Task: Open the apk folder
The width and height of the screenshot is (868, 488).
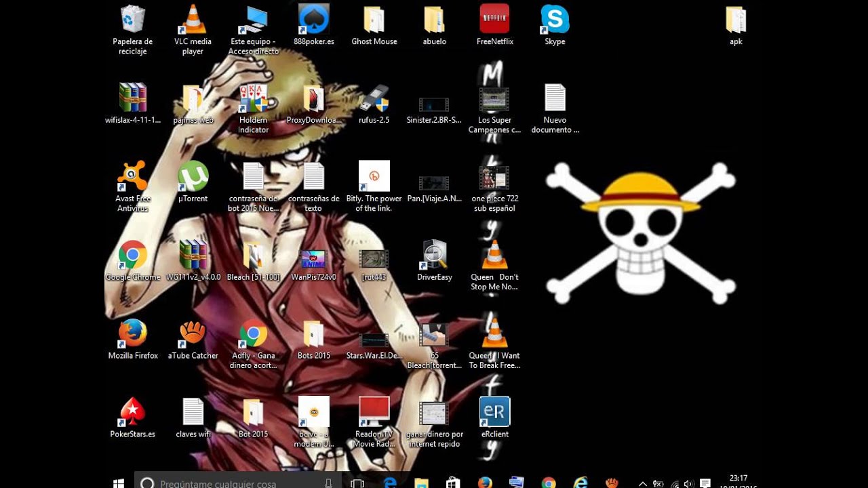Action: pos(736,26)
